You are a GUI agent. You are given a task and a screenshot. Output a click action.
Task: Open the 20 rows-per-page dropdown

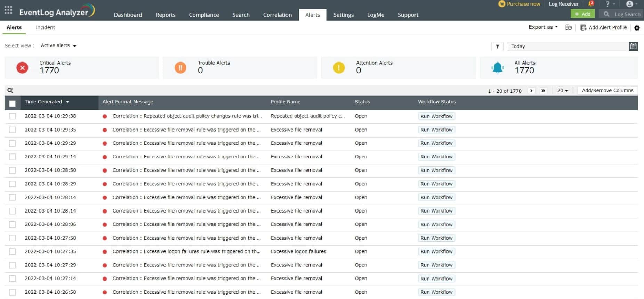[563, 90]
